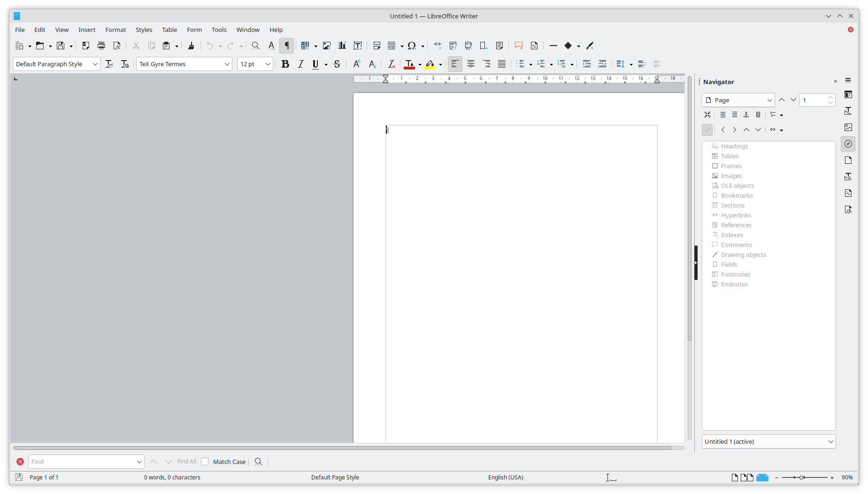Open the font color dropdown arrow
The height and width of the screenshot is (494, 868).
pos(420,64)
